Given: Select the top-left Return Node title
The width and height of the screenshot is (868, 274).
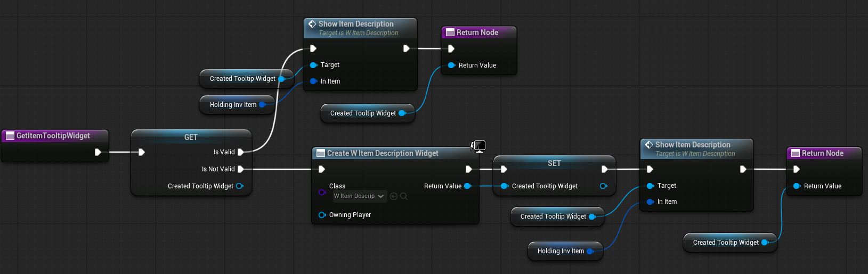Looking at the screenshot, I should coord(477,32).
